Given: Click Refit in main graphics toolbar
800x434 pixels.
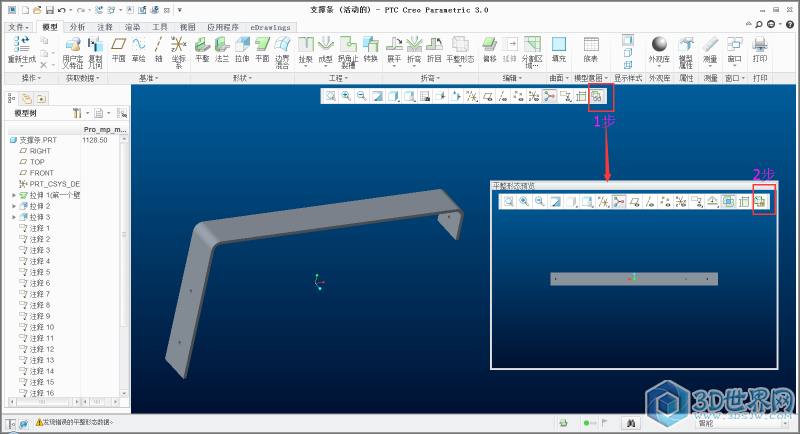Looking at the screenshot, I should coord(331,96).
